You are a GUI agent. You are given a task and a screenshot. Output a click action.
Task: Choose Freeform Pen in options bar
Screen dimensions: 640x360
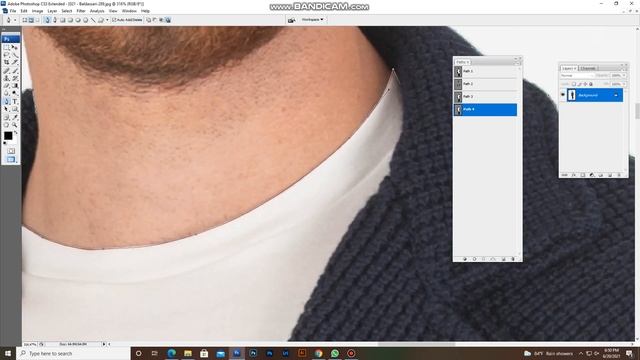click(x=55, y=20)
